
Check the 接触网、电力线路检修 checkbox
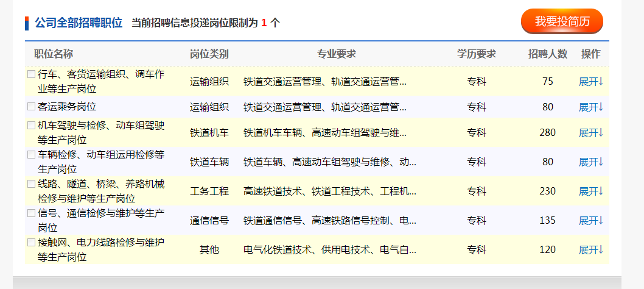tap(31, 243)
